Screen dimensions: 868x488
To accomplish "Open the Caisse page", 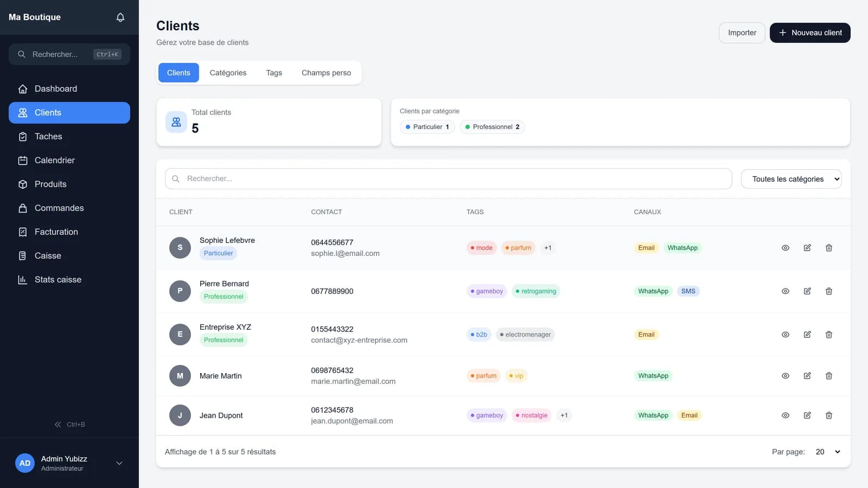I will (x=69, y=256).
